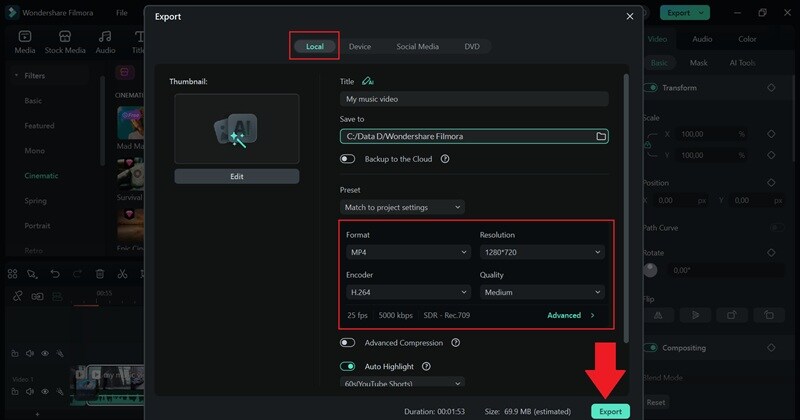Open the Encoder H.264 dropdown
800x420 pixels.
408,292
